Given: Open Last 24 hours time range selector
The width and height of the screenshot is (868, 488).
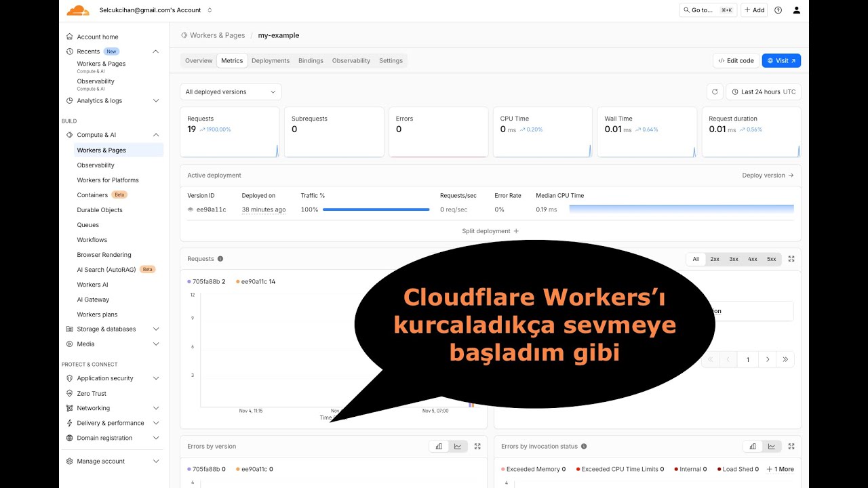Looking at the screenshot, I should click(x=764, y=91).
